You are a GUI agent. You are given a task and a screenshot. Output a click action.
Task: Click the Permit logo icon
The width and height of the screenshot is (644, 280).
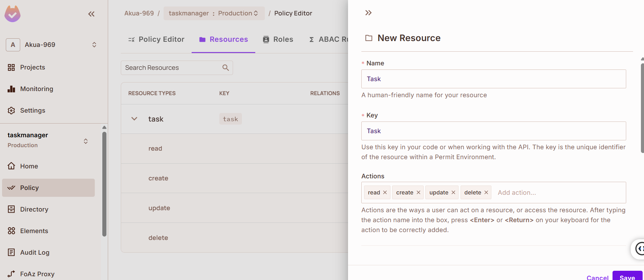point(12,14)
